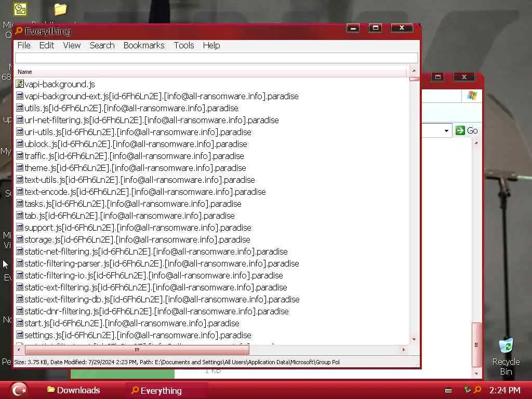
Task: Click the url-net-filtering.js paradise file icon
Action: (x=20, y=120)
